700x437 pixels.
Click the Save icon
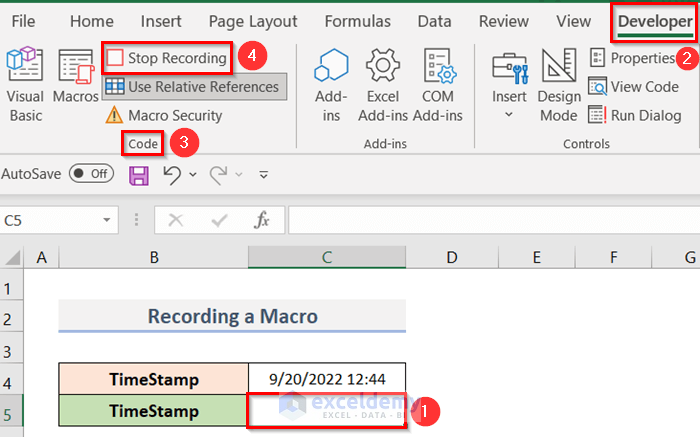click(139, 175)
